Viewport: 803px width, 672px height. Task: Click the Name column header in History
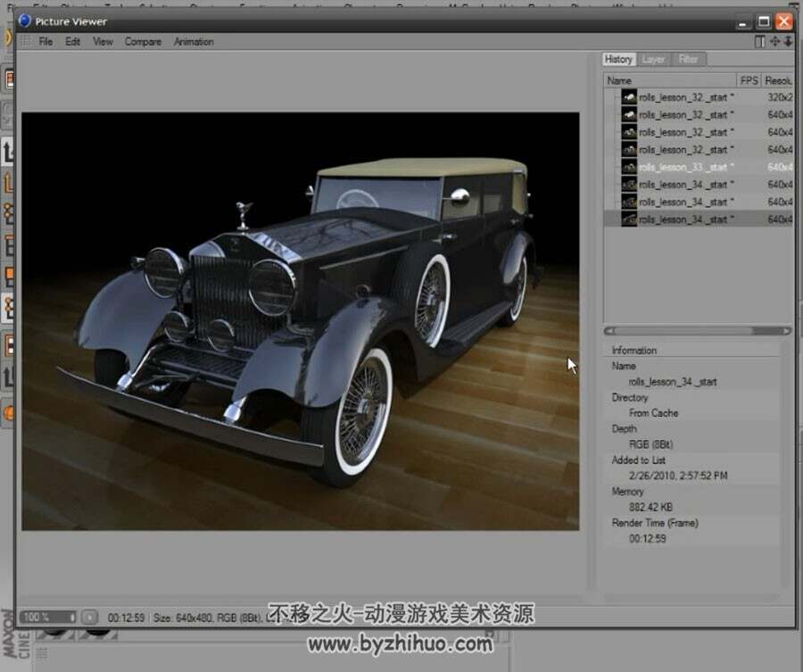pos(670,80)
